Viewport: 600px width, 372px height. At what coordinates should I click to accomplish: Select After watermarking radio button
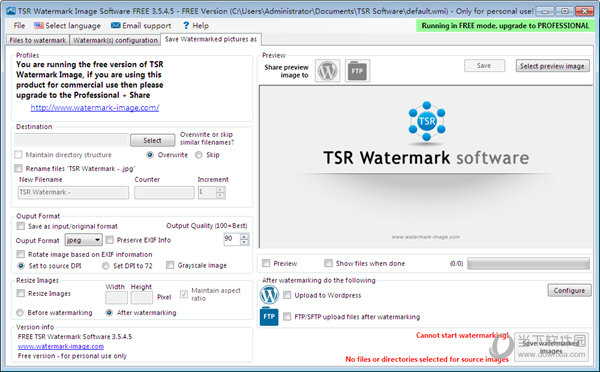(x=109, y=313)
